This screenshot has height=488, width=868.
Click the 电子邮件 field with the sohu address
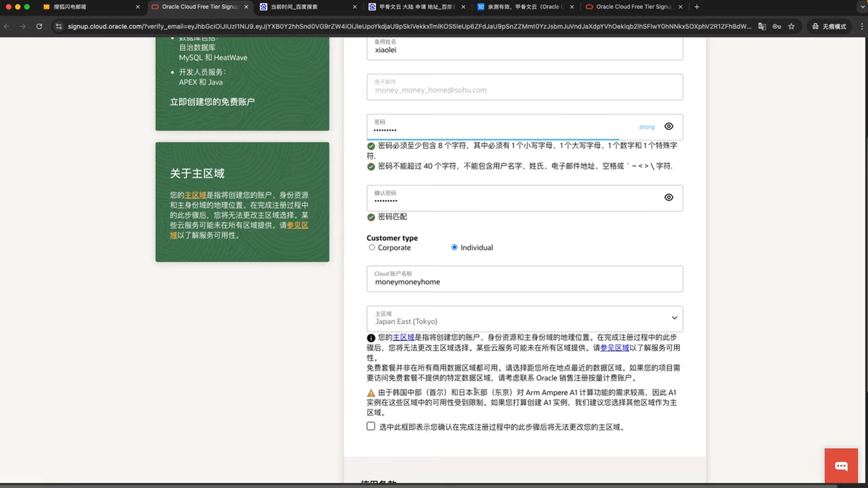tap(524, 87)
